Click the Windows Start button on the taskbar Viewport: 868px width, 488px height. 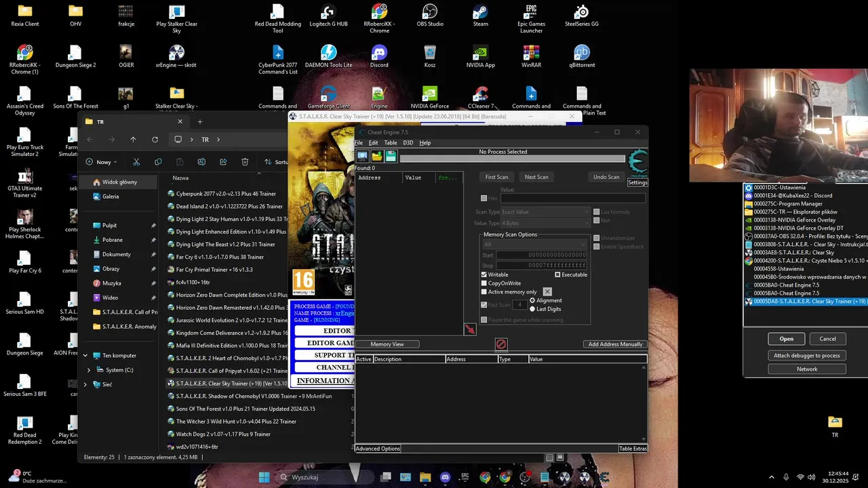(264, 477)
